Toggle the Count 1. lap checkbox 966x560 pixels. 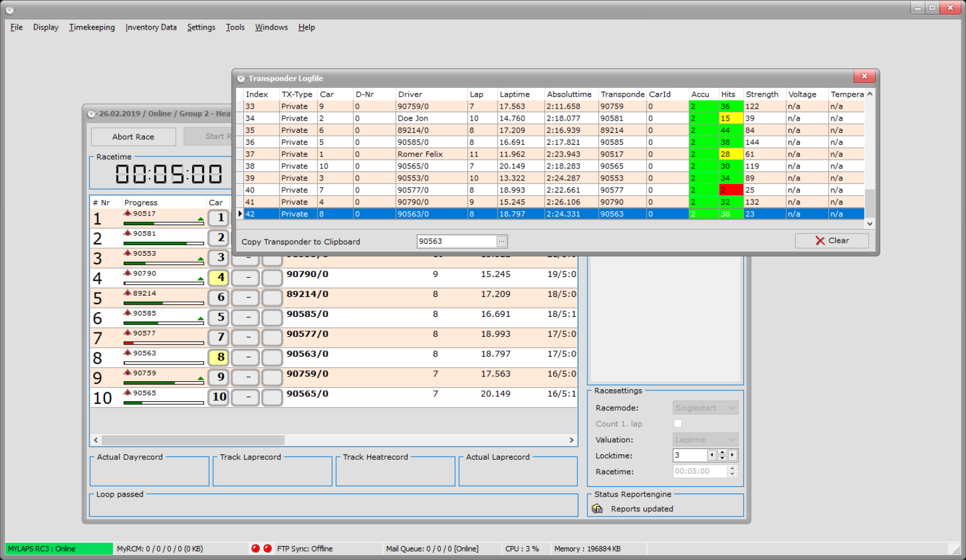tap(677, 424)
